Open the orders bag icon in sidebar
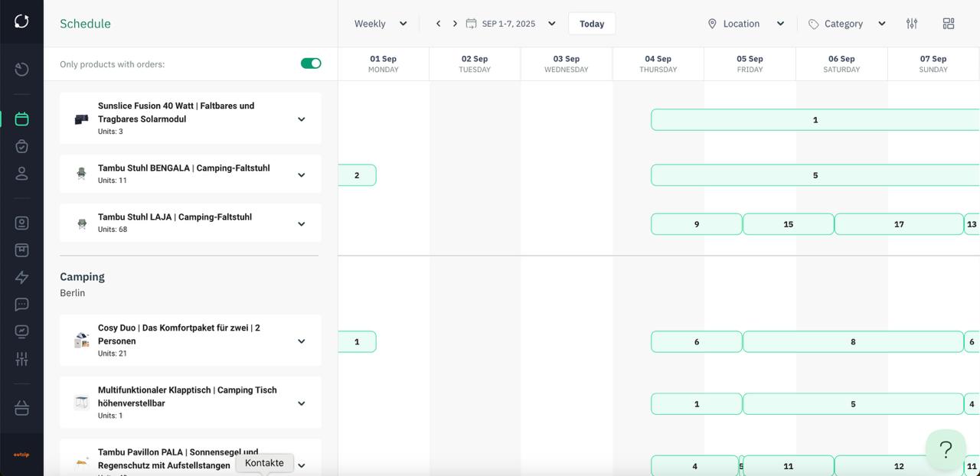980x476 pixels. click(21, 145)
